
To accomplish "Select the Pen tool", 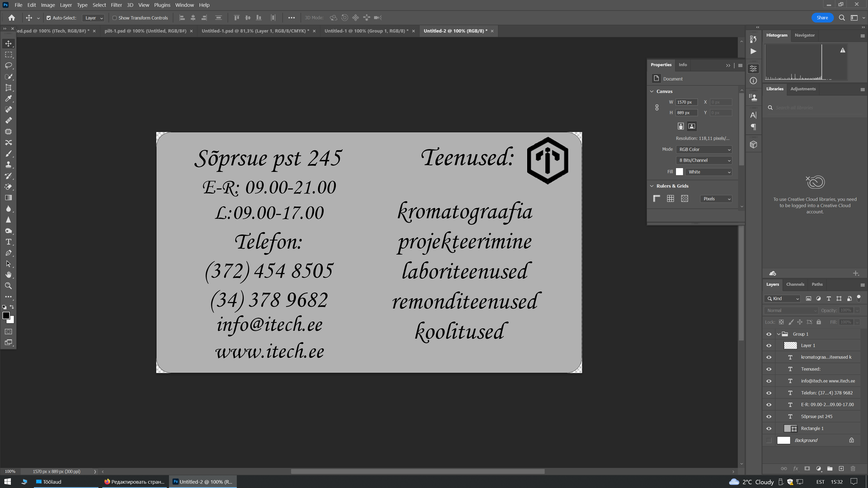I will pos(8,253).
